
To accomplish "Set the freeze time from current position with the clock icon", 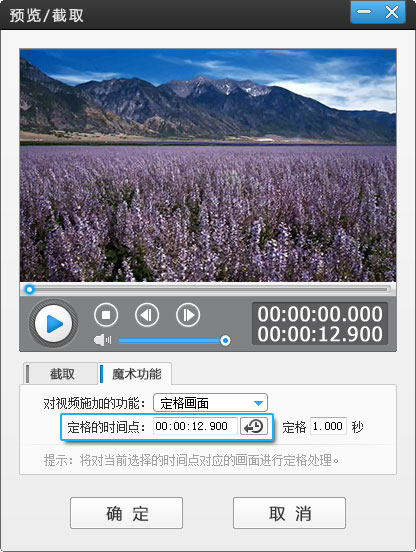I will [254, 426].
